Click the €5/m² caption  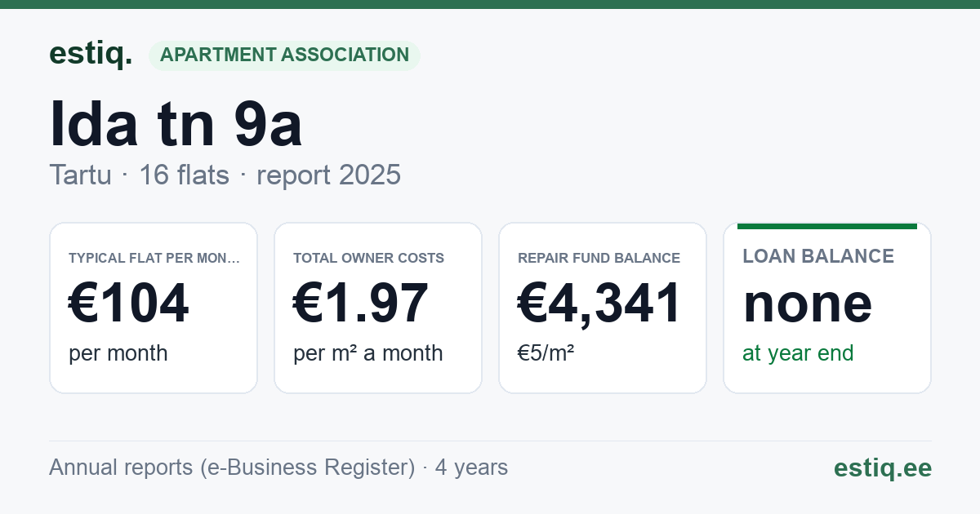[x=546, y=353]
